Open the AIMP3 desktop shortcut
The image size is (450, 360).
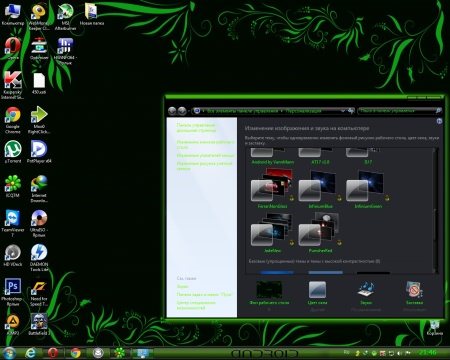click(13, 324)
